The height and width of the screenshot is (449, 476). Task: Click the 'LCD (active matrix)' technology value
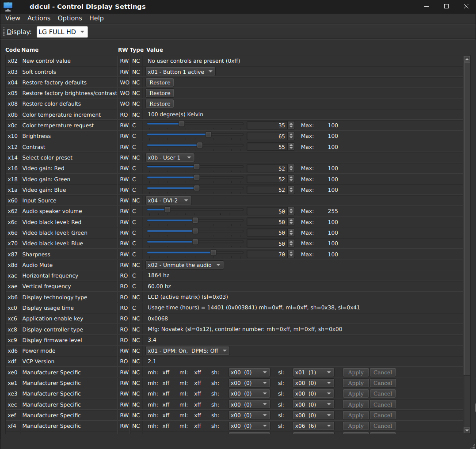187,297
